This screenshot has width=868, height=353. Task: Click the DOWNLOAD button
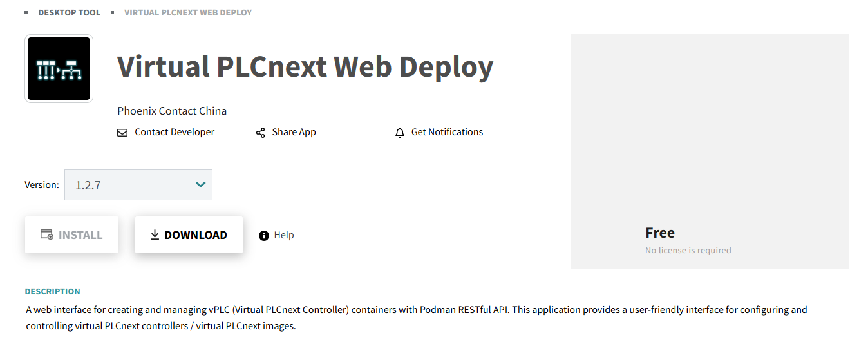(x=189, y=235)
